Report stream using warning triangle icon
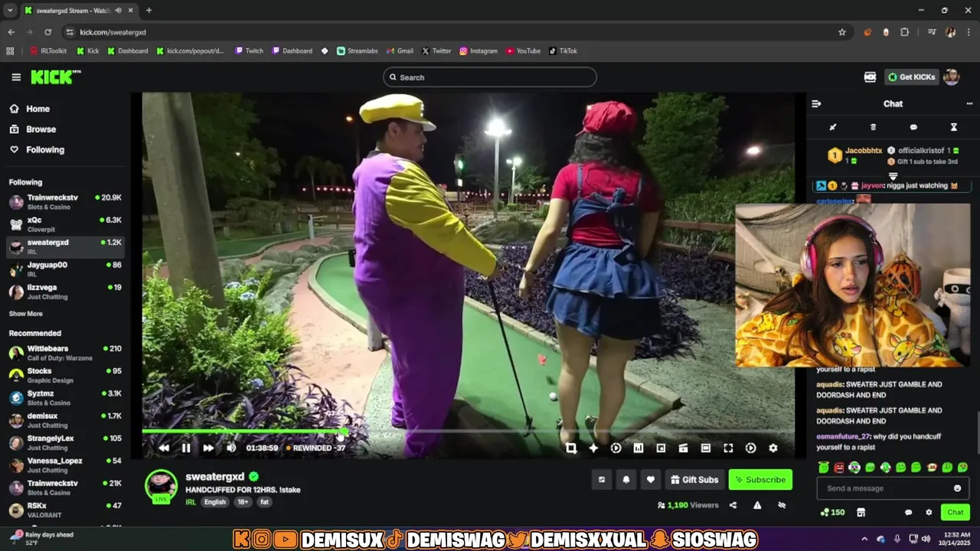980x551 pixels. click(757, 505)
